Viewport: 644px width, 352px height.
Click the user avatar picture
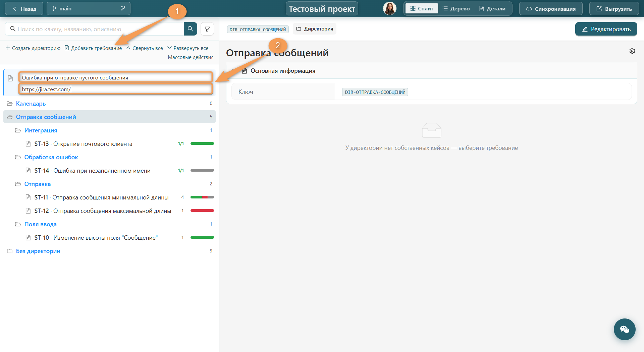coord(390,9)
